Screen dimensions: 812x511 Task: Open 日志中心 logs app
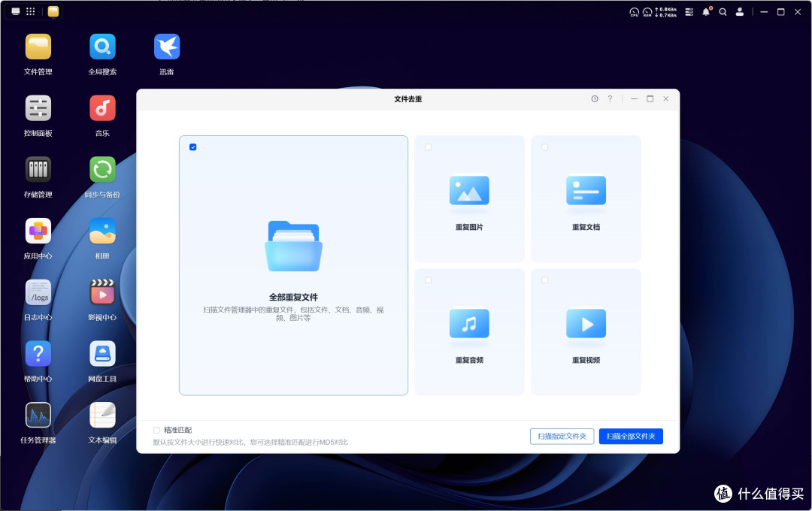tap(38, 292)
